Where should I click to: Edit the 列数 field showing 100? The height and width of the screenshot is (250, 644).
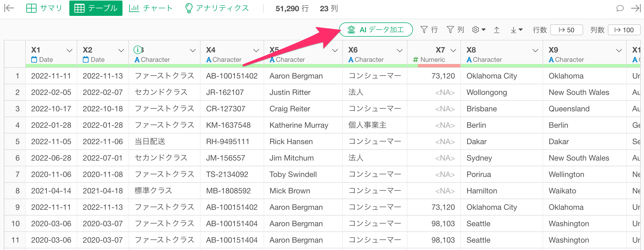(x=624, y=30)
